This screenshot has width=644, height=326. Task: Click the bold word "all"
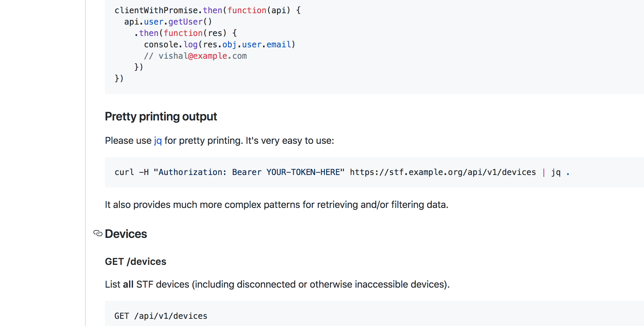click(128, 284)
